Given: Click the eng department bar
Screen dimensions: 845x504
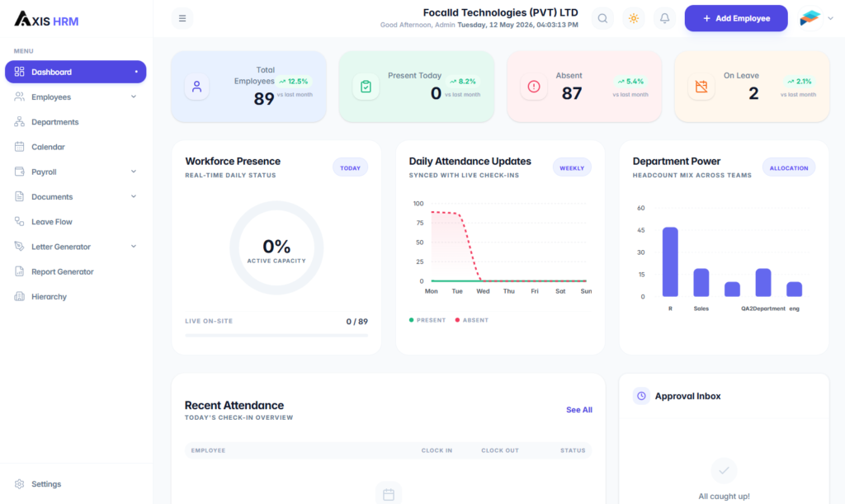Looking at the screenshot, I should pos(795,290).
